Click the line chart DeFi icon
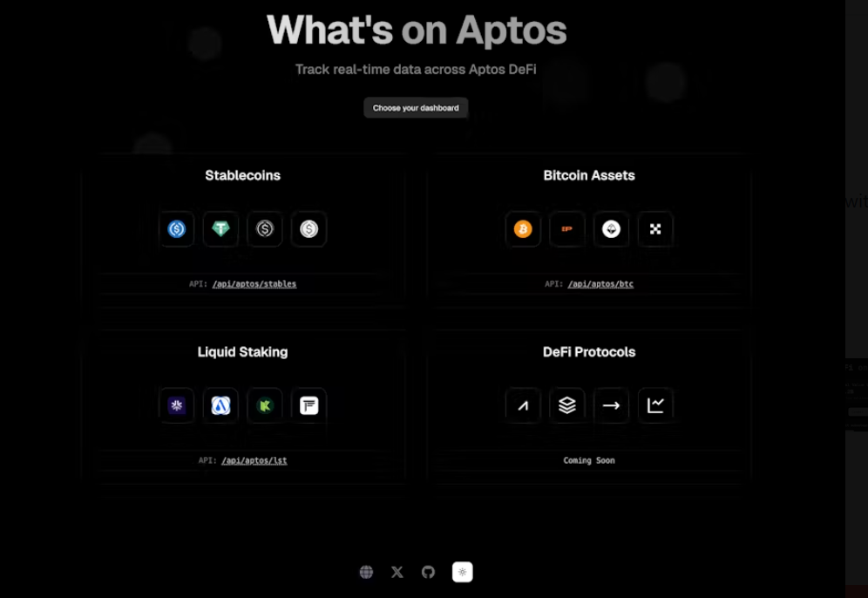The width and height of the screenshot is (868, 598). tap(655, 405)
